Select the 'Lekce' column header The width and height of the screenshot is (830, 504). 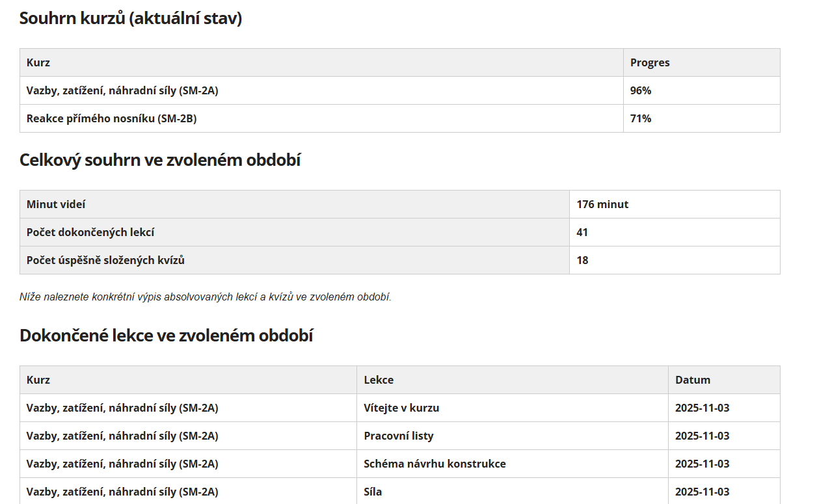[513, 380]
